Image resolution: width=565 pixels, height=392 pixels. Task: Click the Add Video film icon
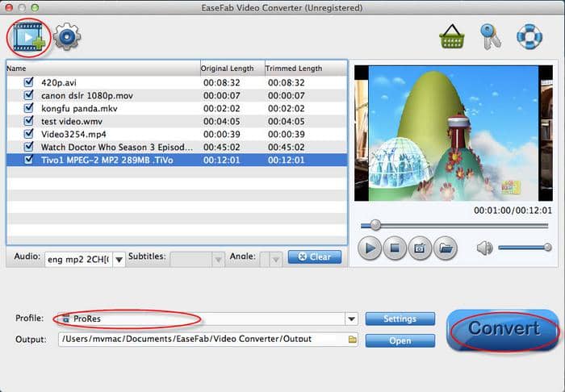pyautogui.click(x=29, y=37)
